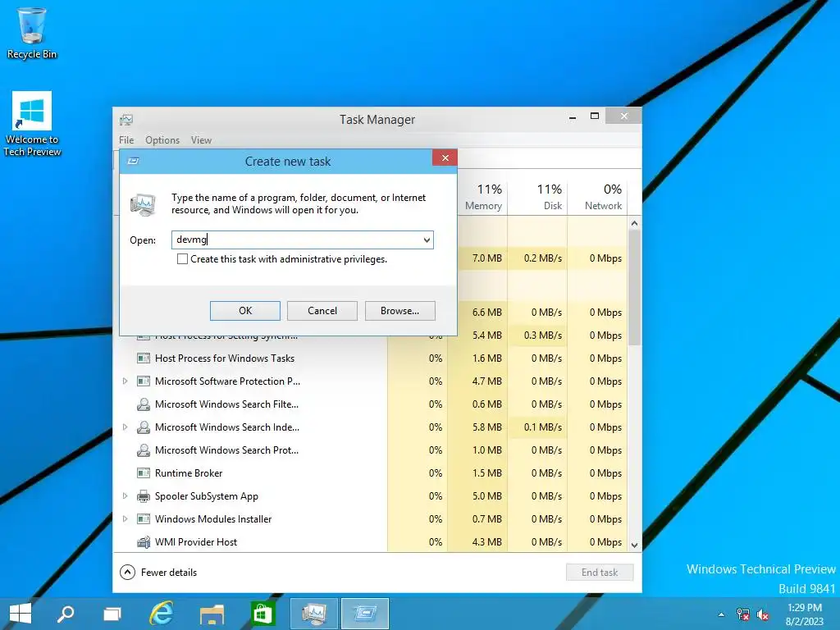Click the process list scrollbar thumb
This screenshot has height=630, width=840.
(634, 287)
